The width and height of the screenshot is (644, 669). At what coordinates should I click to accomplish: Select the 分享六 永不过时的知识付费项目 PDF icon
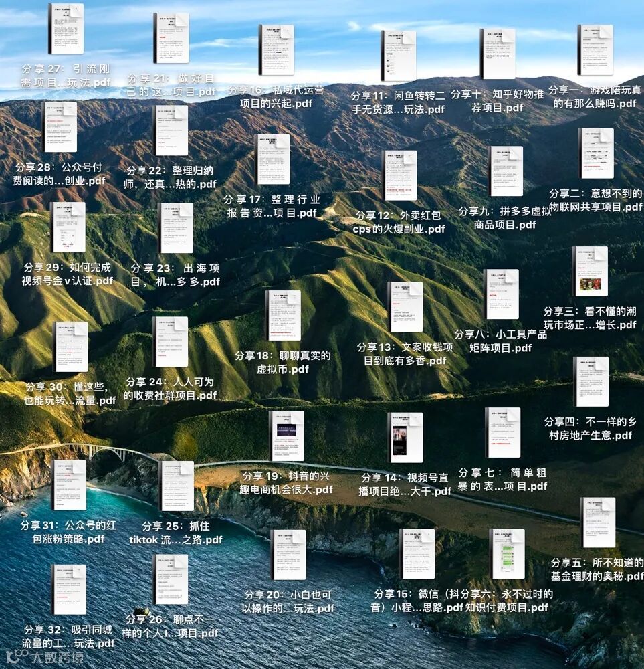click(x=507, y=554)
